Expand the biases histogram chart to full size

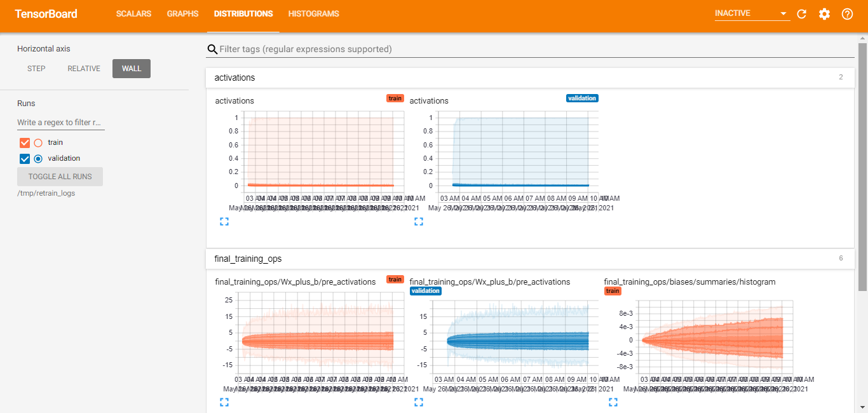pos(613,402)
